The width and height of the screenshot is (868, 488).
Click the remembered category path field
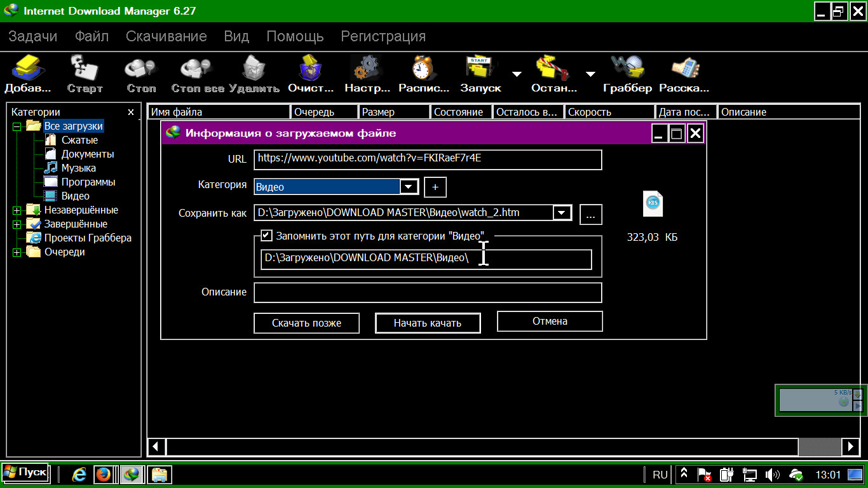pos(426,259)
